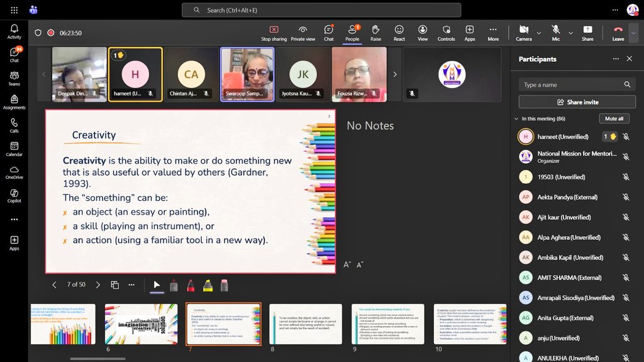This screenshot has width=644, height=362.
Task: Open more slide options ellipsis
Action: coord(131,285)
